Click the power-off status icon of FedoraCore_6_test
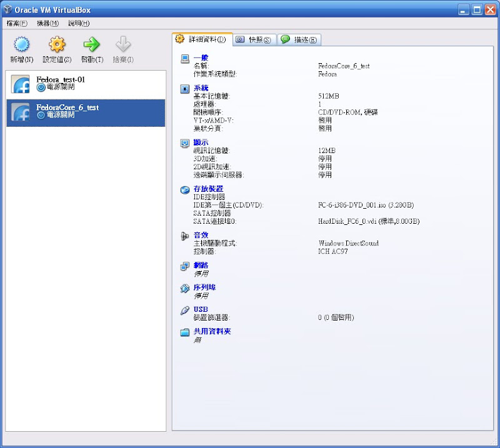 click(x=41, y=115)
